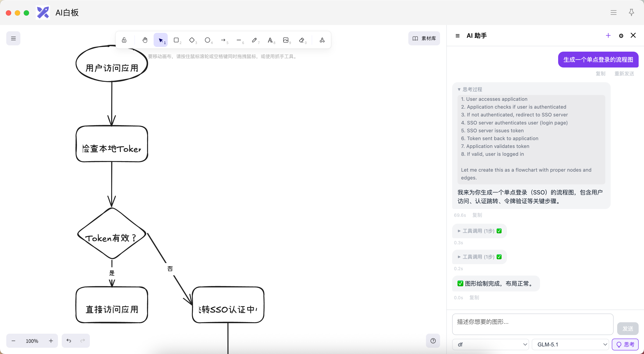
Task: Click the 描述你想要的图形 input field
Action: tap(533, 324)
